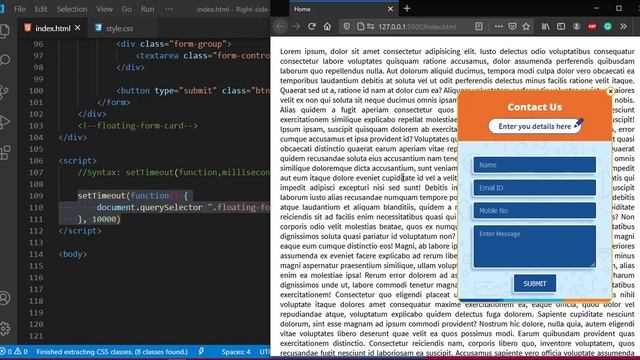The height and width of the screenshot is (360, 640).
Task: Change indentation via 'Spaces: 4' status
Action: [x=236, y=352]
